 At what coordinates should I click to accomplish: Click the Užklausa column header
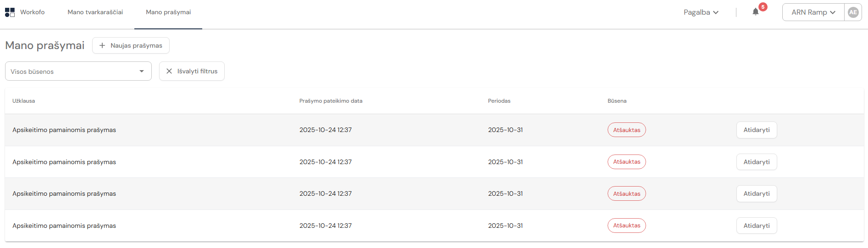[23, 101]
